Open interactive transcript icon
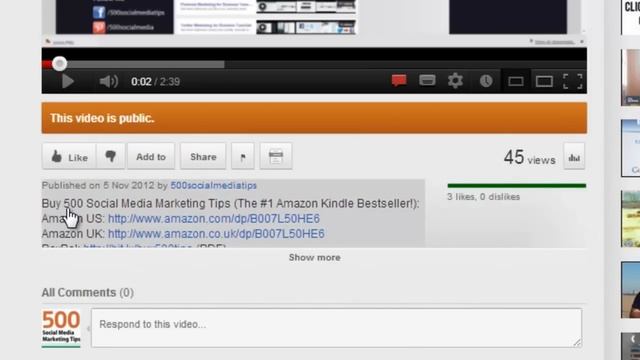Screen dimensions: 640x360 (x=276, y=156)
